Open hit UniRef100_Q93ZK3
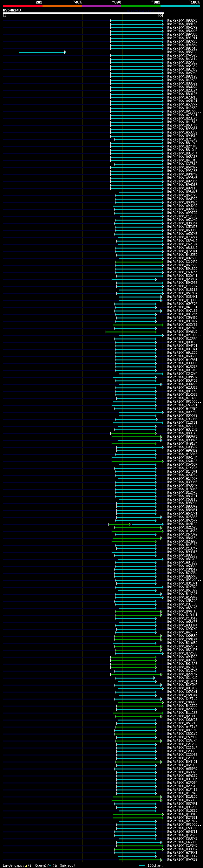Screen dimensions: 203x868 point(182,21)
